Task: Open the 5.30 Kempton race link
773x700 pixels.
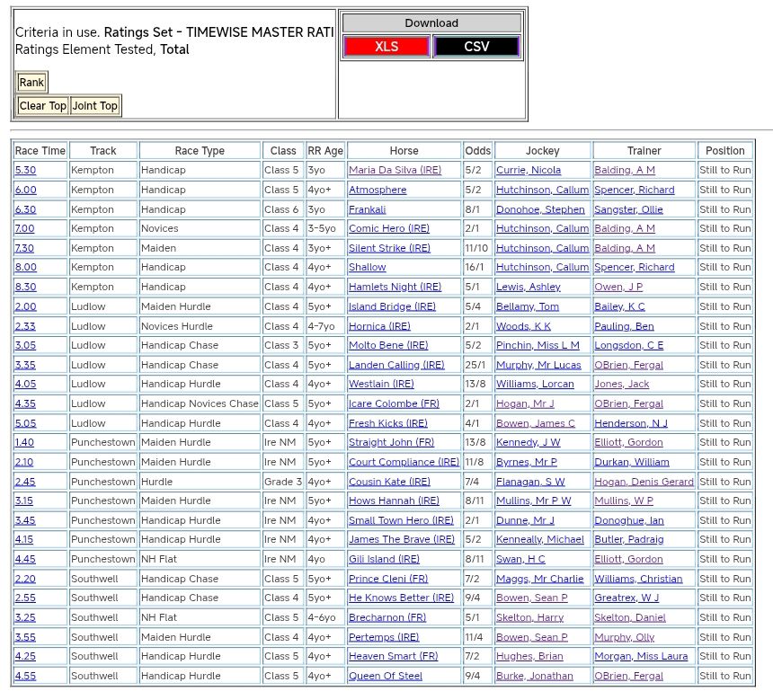Action: (25, 170)
